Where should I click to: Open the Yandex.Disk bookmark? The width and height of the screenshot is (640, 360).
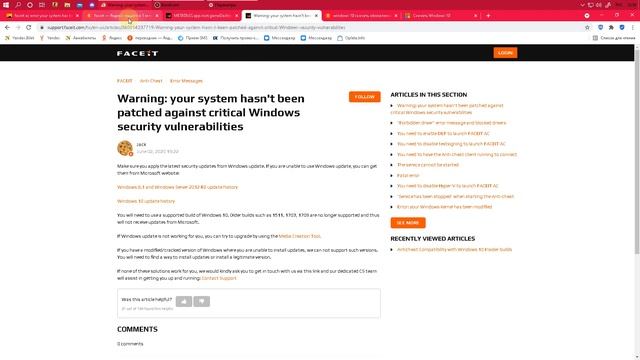(x=20, y=38)
